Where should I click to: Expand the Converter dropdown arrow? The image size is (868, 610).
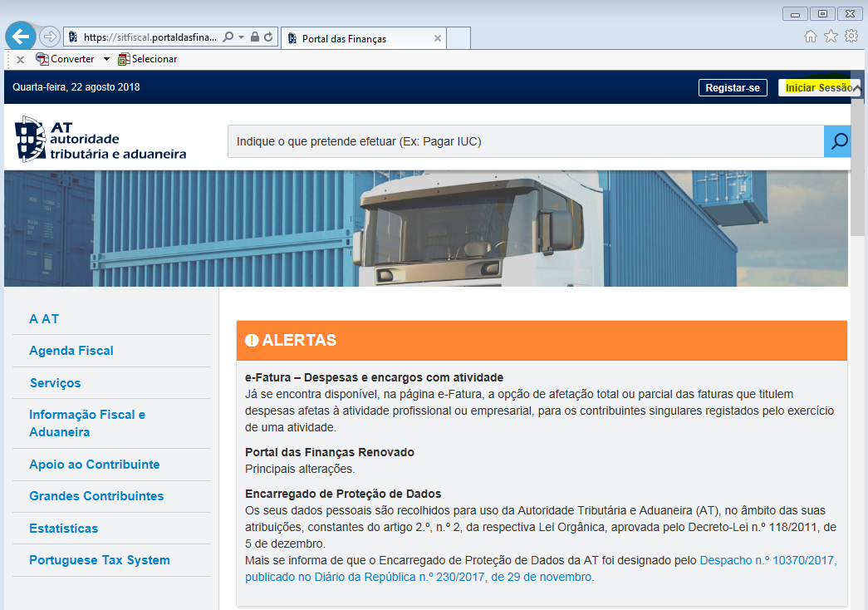106,59
